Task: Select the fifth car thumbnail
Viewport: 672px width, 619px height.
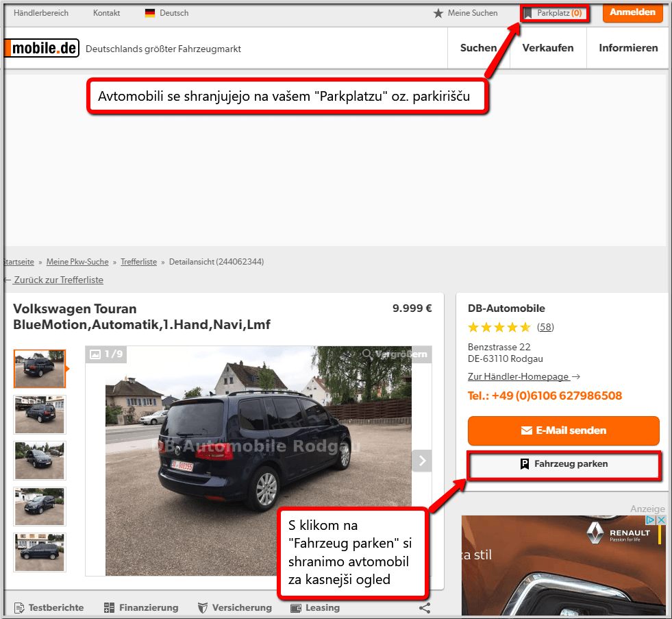Action: tap(40, 553)
